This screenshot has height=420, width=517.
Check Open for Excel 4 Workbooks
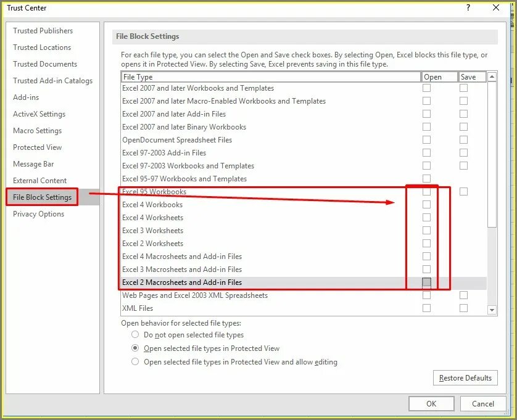point(426,204)
